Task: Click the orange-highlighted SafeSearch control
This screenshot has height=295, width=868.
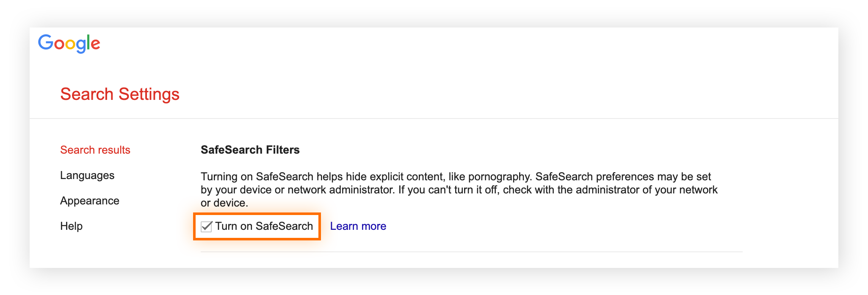Action: pyautogui.click(x=257, y=226)
